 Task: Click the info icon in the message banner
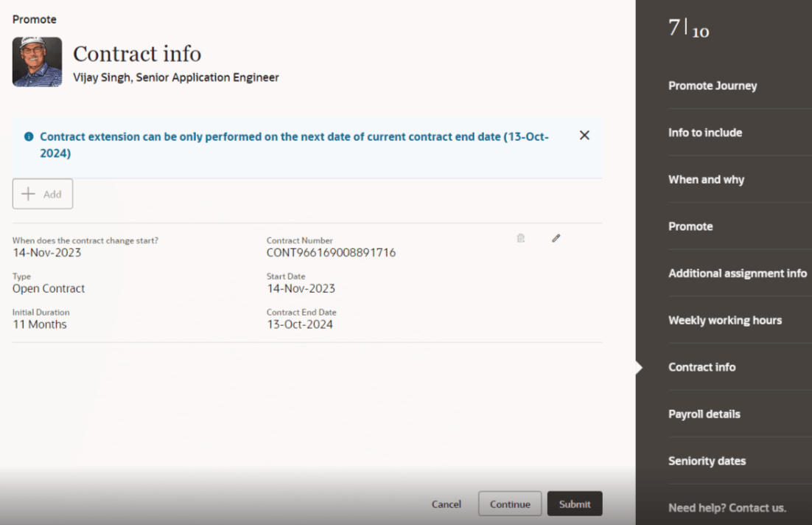[x=29, y=137]
